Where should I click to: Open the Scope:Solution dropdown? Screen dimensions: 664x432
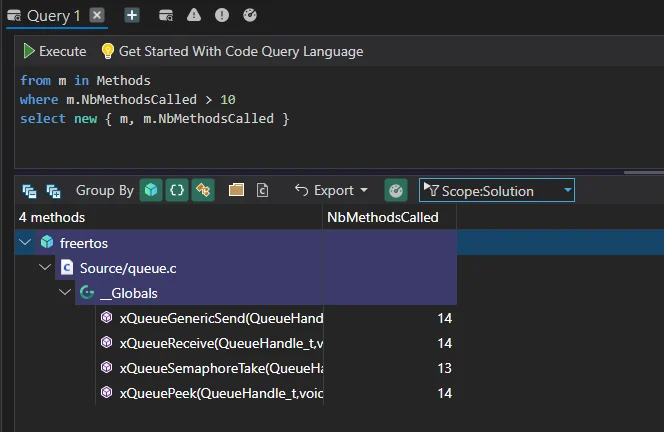tap(497, 191)
